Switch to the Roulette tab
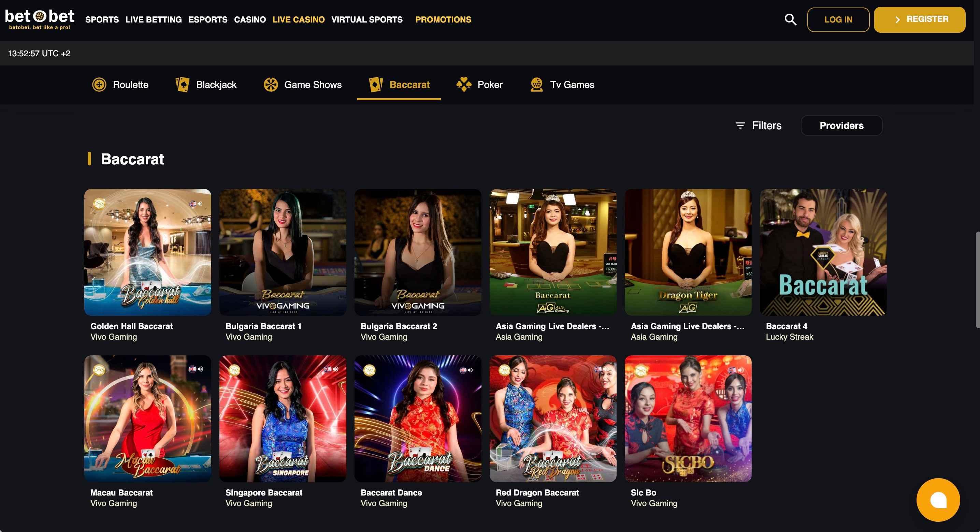 [120, 85]
